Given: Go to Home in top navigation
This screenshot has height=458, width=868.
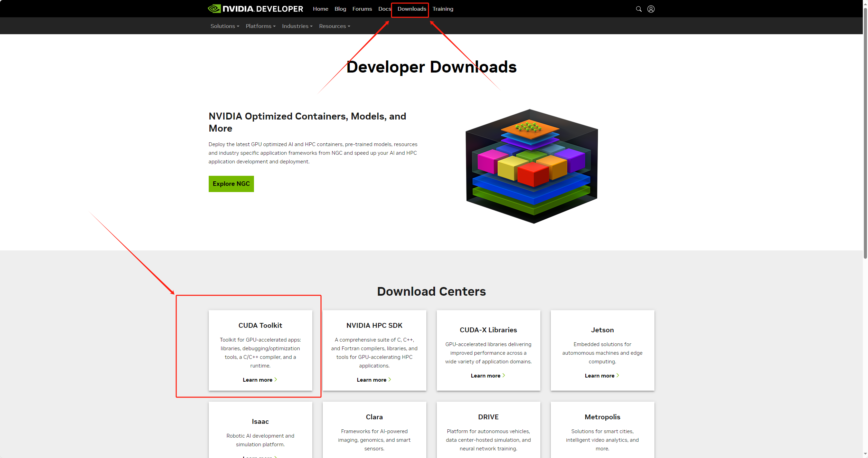Looking at the screenshot, I should click(x=320, y=9).
